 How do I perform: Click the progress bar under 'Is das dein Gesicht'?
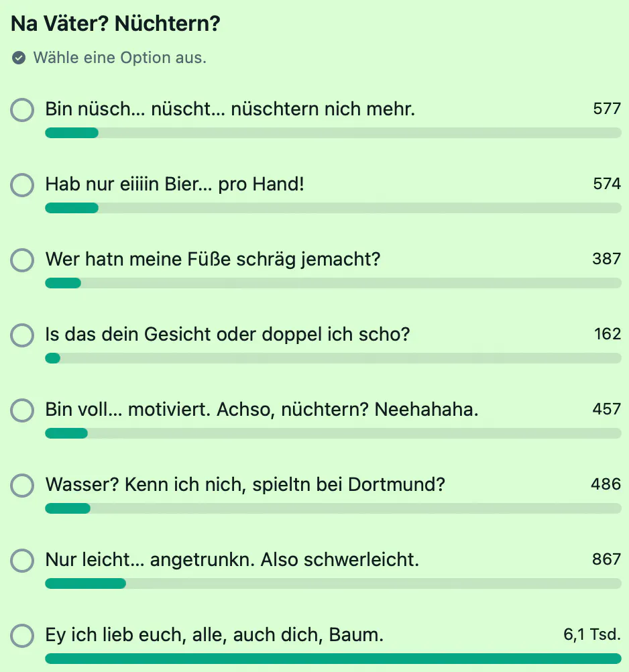333,358
